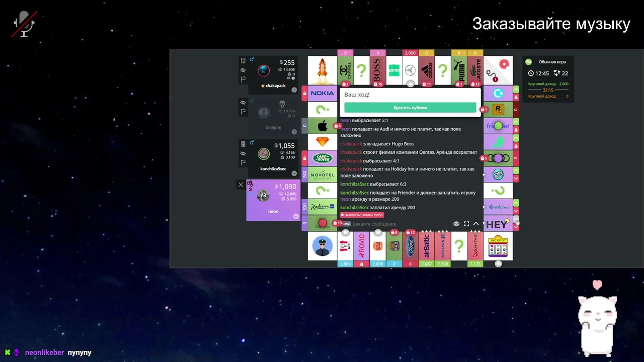Select the Rockstar Games property field
This screenshot has height=362, width=644.
pyautogui.click(x=498, y=109)
